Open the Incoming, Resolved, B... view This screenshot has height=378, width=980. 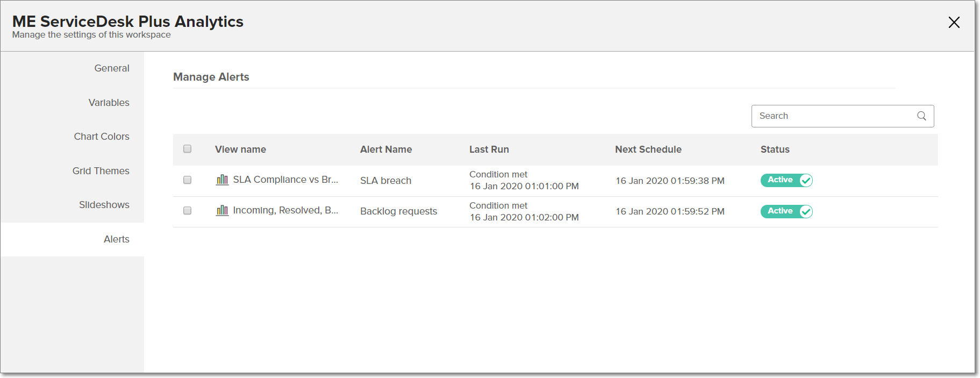(x=285, y=210)
